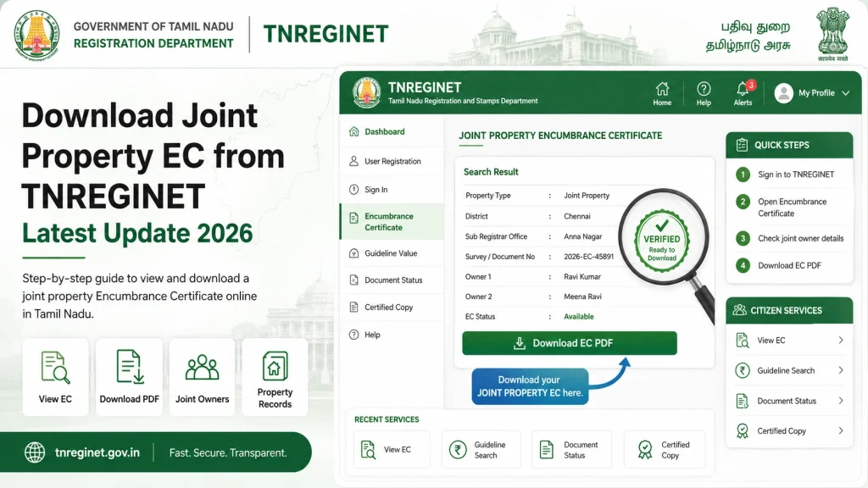Open Guideline Value in sidebar
868x488 pixels.
coord(392,253)
